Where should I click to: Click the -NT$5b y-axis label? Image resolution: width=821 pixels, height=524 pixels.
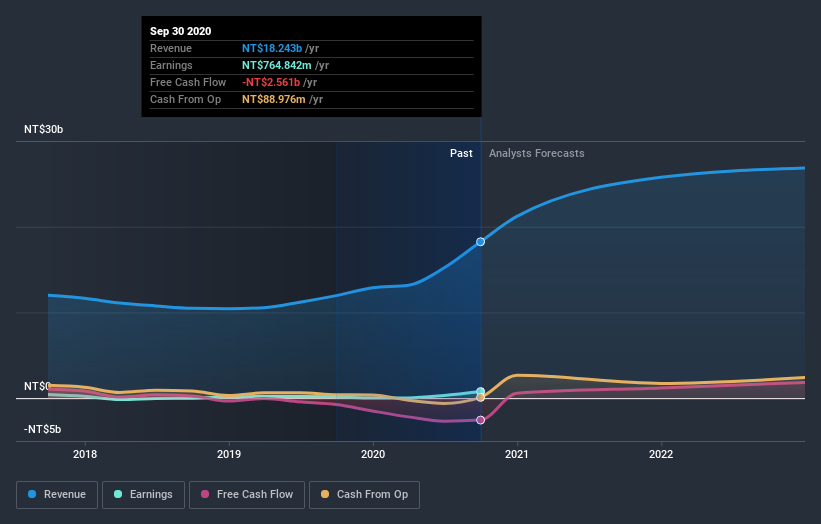tap(42, 429)
